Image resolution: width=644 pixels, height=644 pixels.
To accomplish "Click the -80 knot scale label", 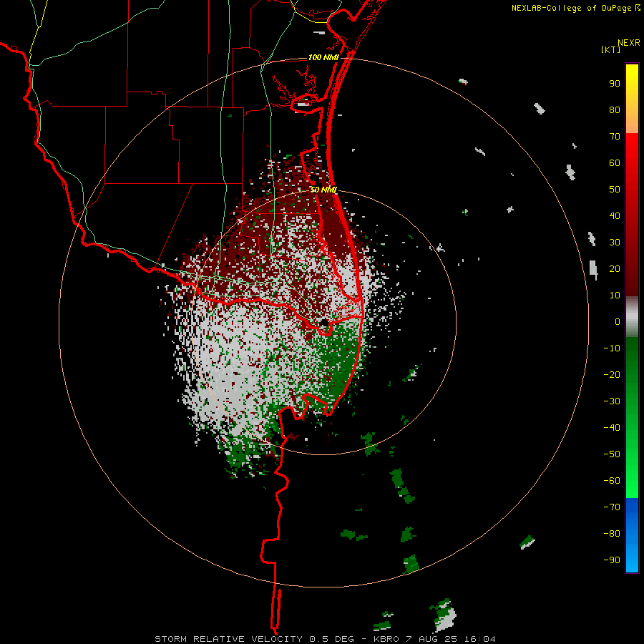I will [x=612, y=534].
